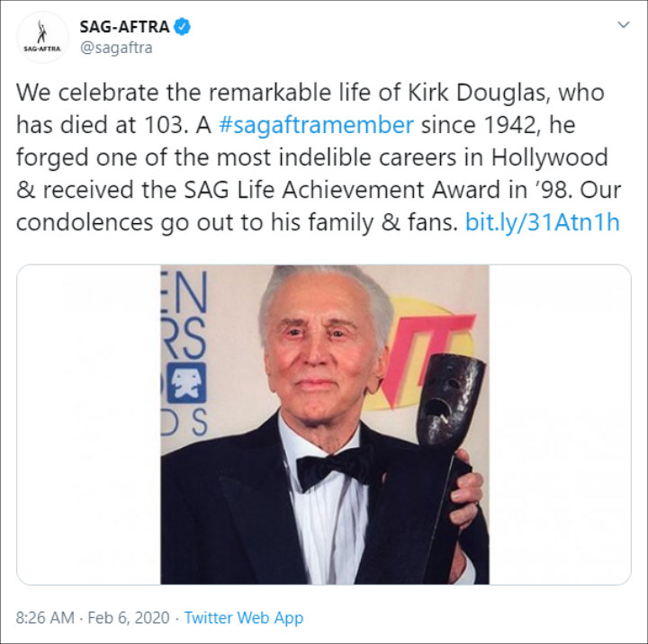The image size is (648, 644).
Task: Open the Twitter Web App source link
Action: pos(244,618)
